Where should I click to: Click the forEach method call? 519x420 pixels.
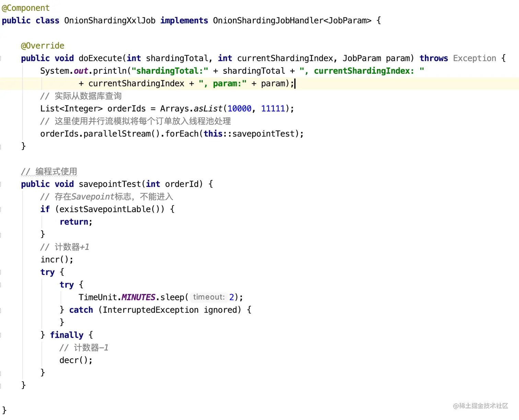(182, 134)
